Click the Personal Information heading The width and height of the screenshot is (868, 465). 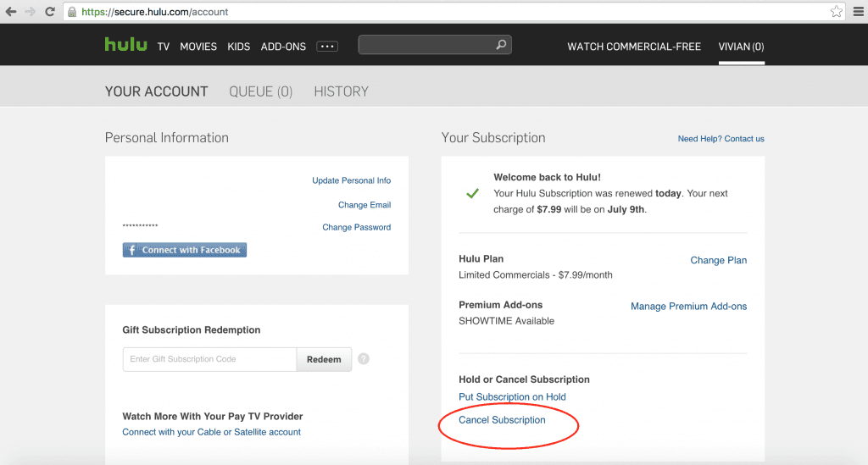click(167, 138)
